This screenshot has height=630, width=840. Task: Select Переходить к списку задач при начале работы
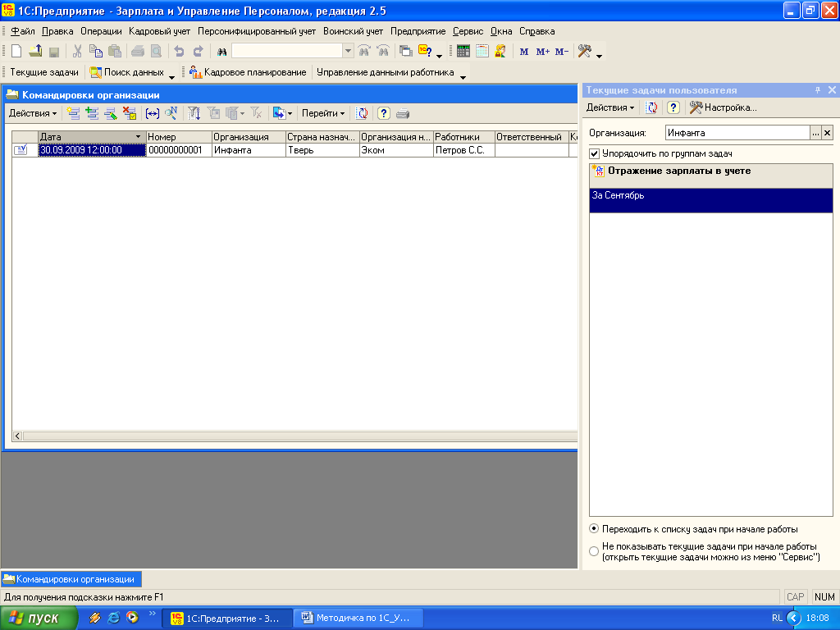[594, 529]
